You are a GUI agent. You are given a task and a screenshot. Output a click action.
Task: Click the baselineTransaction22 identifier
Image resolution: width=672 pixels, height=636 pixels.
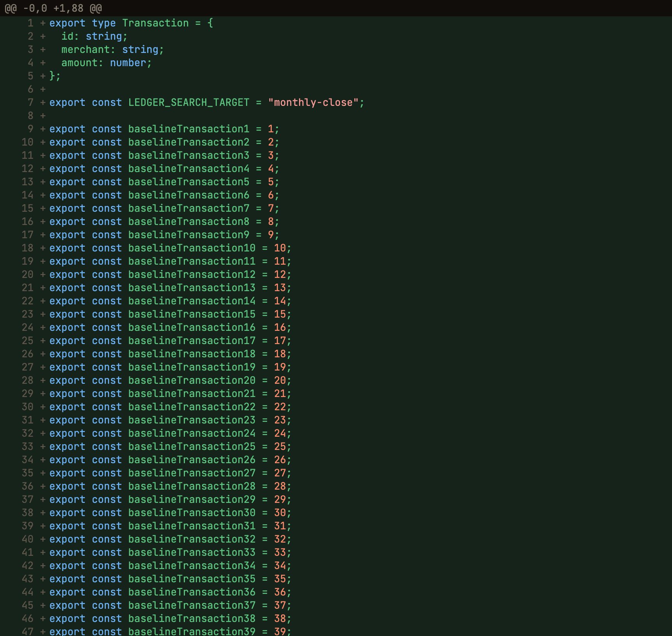coord(192,407)
